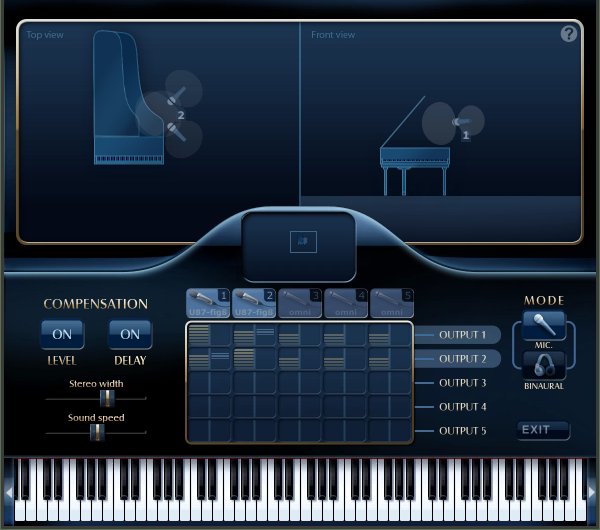600x530 pixels.
Task: Enable microphone slot 5 omni
Action: point(391,303)
